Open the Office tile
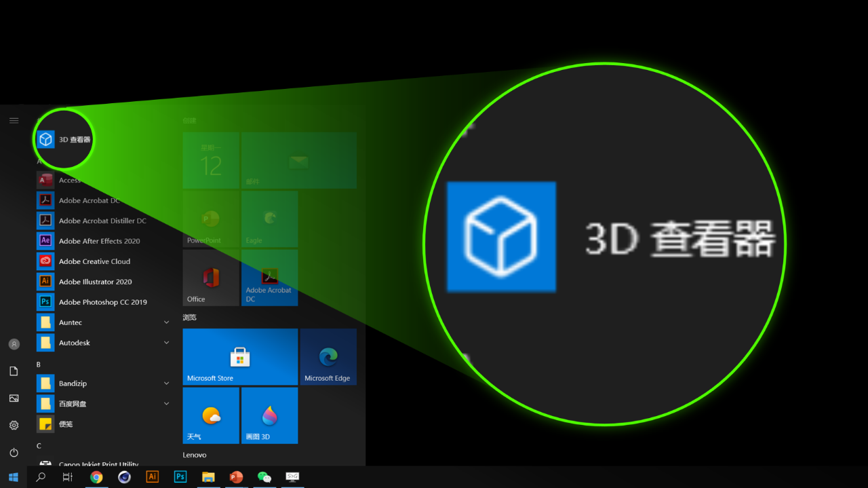This screenshot has width=868, height=488. (x=211, y=278)
